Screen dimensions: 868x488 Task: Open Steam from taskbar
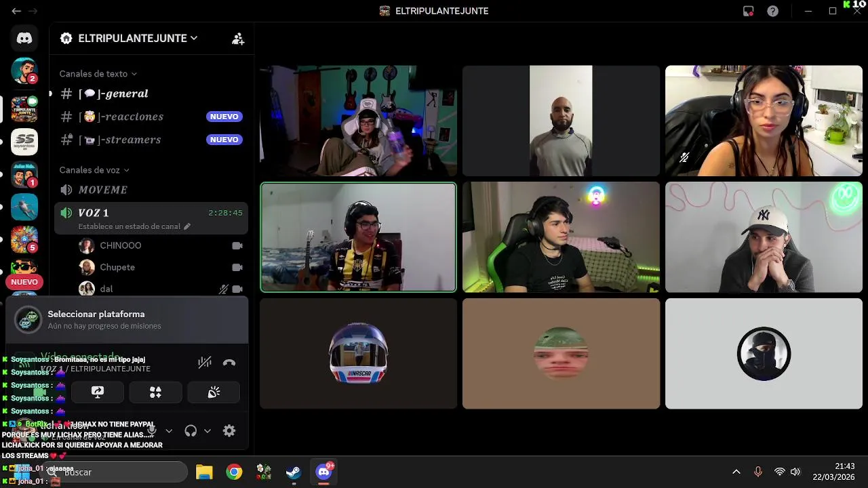click(x=293, y=472)
